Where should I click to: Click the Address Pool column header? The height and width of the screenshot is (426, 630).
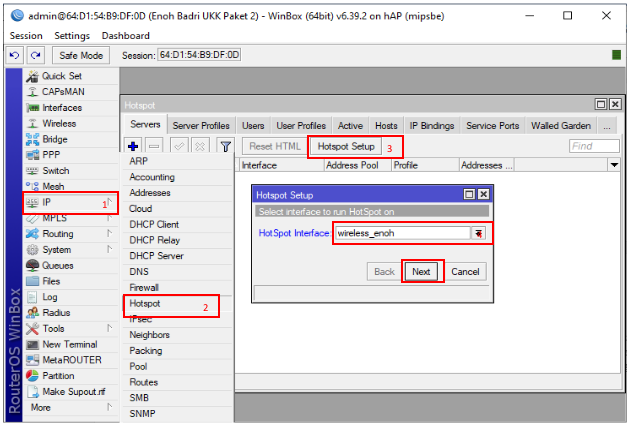pyautogui.click(x=358, y=165)
